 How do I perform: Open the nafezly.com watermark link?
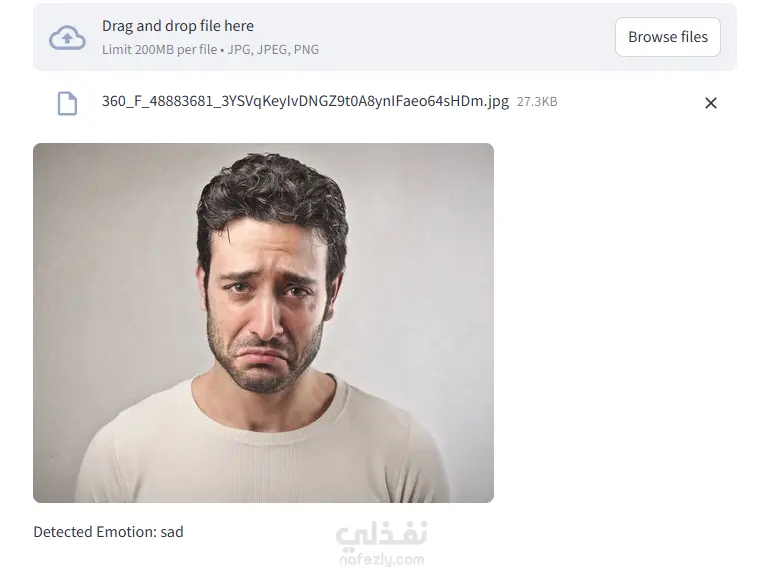[382, 559]
